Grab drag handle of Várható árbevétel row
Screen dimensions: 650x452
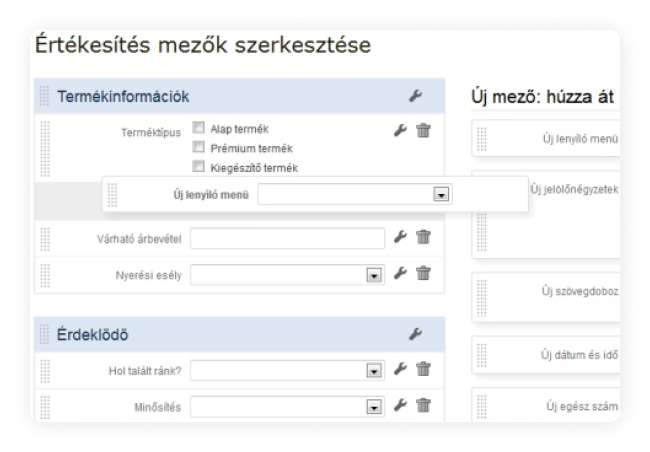point(45,239)
